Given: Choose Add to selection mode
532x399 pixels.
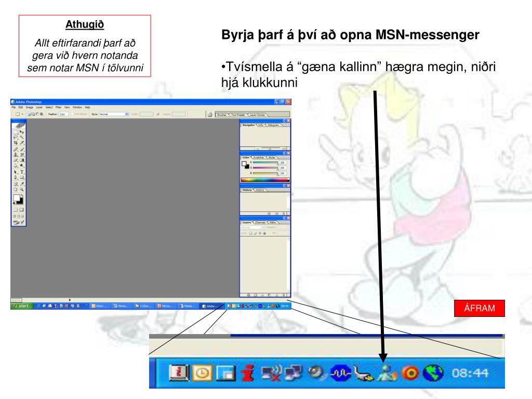Looking at the screenshot, I should [x=33, y=114].
